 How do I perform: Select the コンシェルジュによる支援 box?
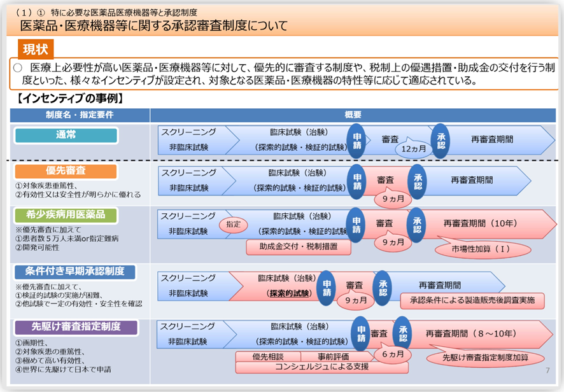(x=322, y=367)
